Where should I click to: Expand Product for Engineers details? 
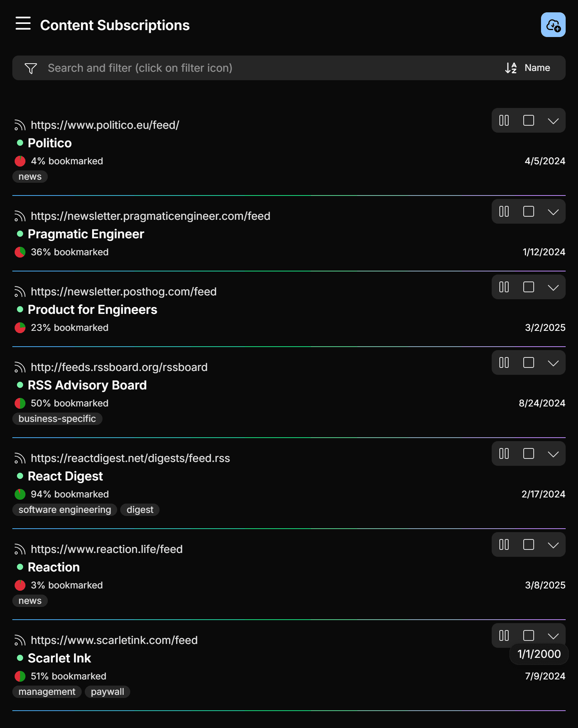click(553, 287)
